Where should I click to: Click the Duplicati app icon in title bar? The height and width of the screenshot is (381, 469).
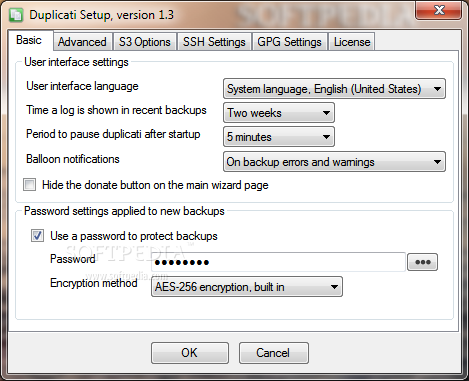pos(16,15)
